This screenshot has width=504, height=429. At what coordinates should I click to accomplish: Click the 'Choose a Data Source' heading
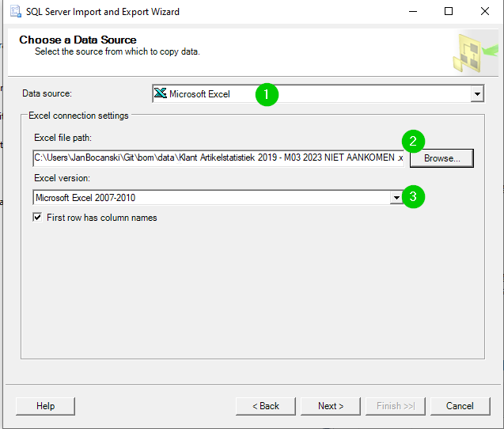coord(78,40)
